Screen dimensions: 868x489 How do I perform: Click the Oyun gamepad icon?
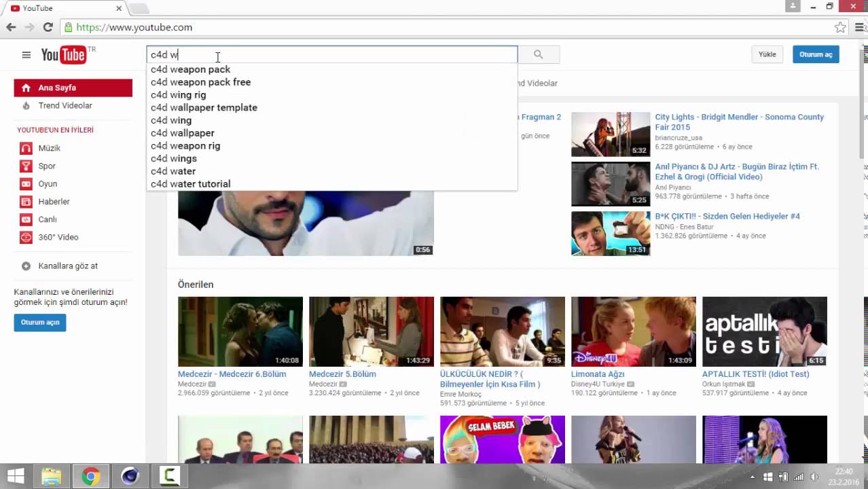coord(26,184)
